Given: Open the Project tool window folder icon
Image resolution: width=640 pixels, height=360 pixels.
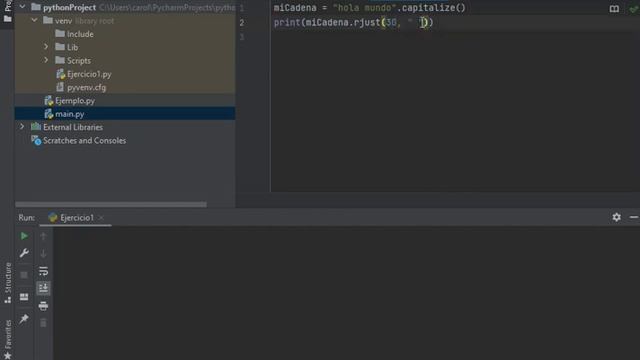Looking at the screenshot, I should 7,19.
